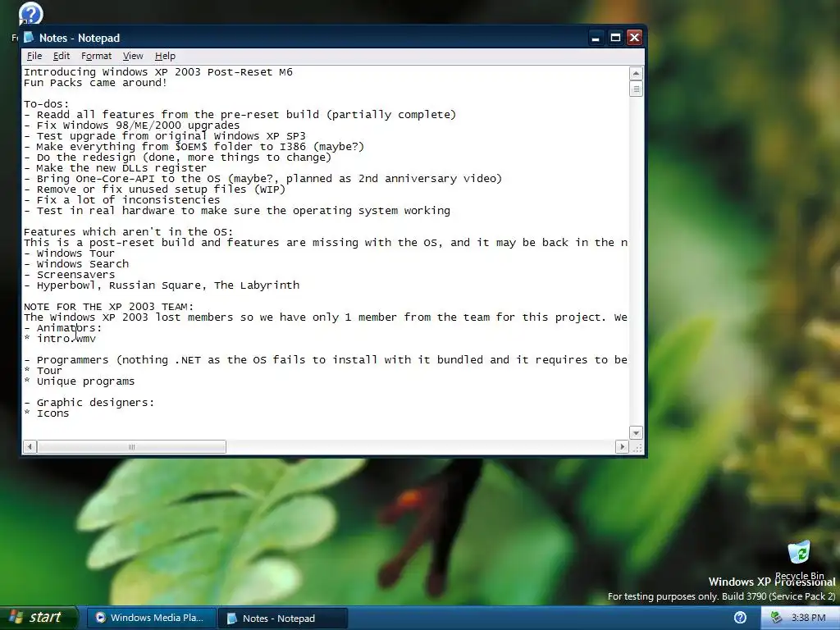Click the line '- Windows Tour'

(x=69, y=253)
